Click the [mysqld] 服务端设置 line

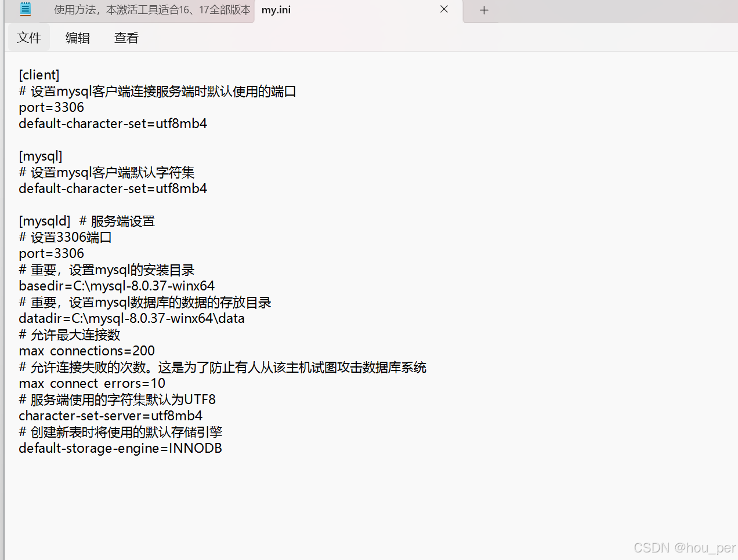coord(87,220)
